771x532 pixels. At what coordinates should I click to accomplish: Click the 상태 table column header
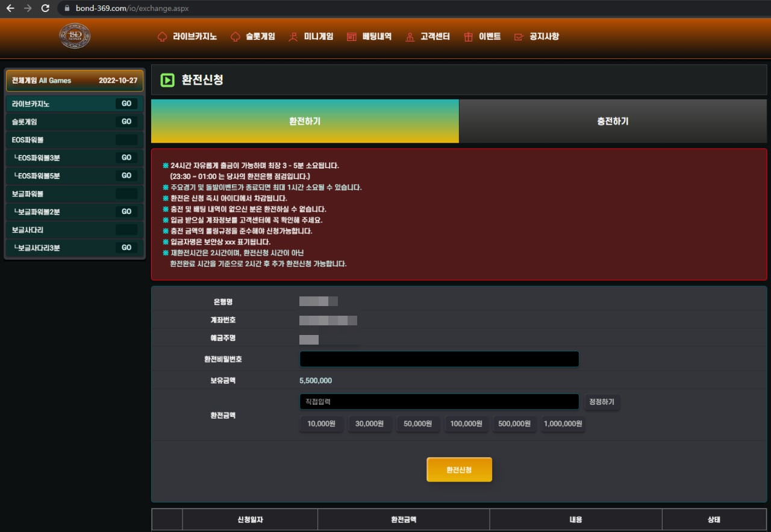tap(714, 520)
